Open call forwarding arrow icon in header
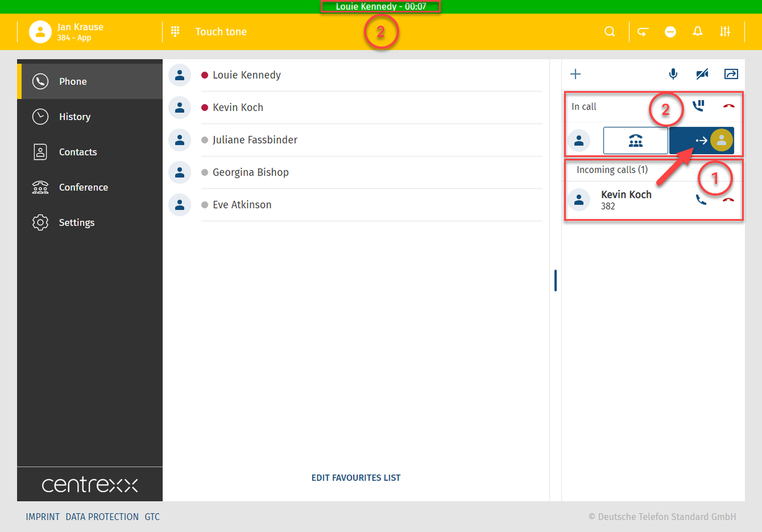Screen dimensions: 762x532 (x=643, y=32)
